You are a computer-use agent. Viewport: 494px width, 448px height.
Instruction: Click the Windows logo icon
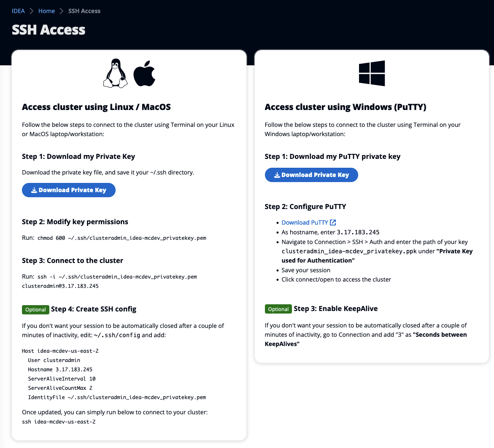pyautogui.click(x=372, y=73)
